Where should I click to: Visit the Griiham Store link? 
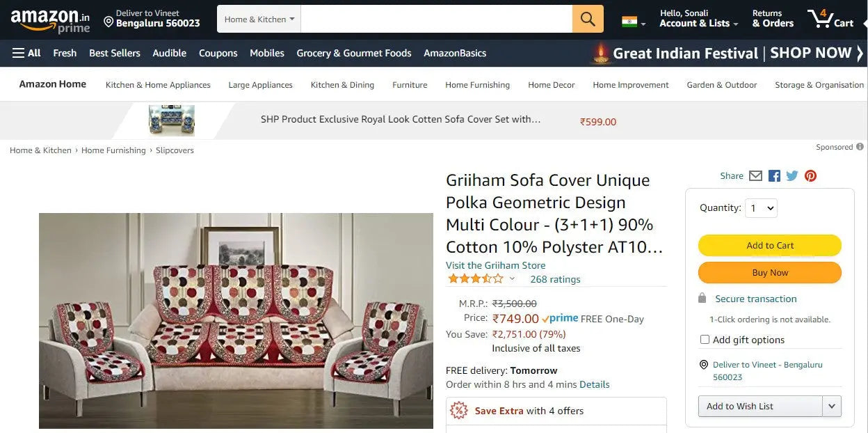tap(495, 265)
